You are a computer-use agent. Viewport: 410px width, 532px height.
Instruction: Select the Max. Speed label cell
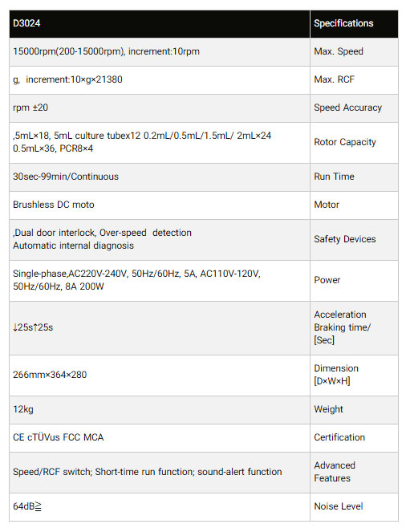(x=354, y=52)
